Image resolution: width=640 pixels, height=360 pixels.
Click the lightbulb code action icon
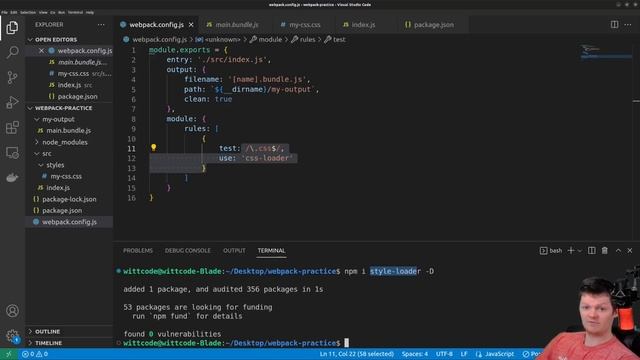coord(153,147)
